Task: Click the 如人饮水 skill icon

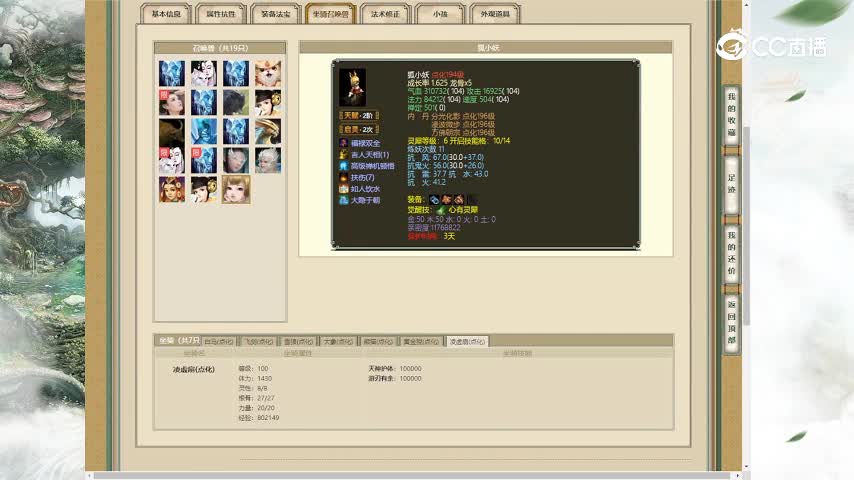Action: click(x=343, y=189)
